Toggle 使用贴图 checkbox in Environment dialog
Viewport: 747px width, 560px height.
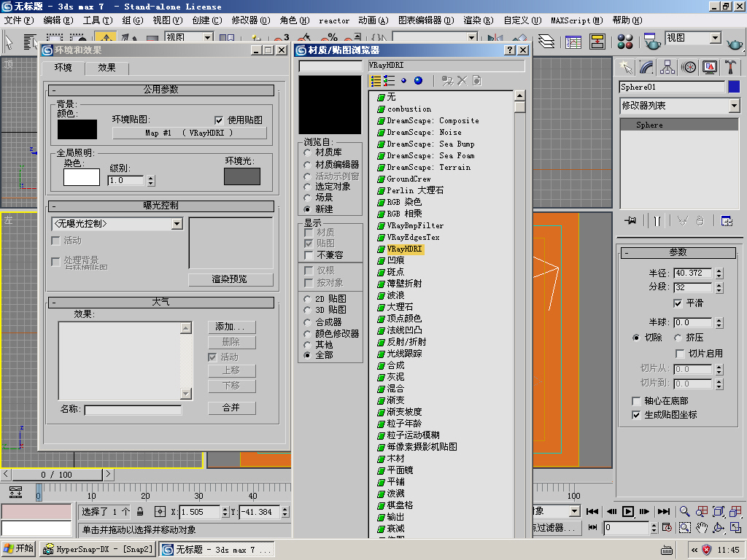(219, 120)
